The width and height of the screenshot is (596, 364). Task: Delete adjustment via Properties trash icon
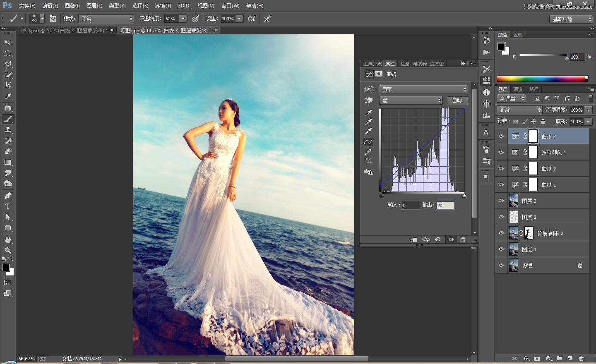(x=463, y=240)
